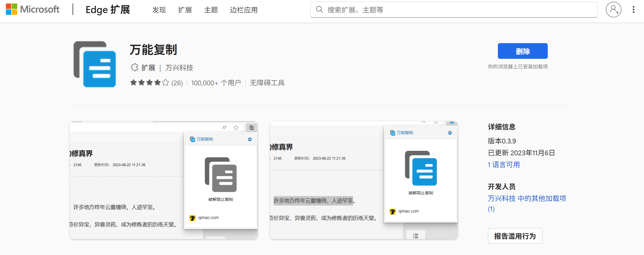
Task: Open the 主题 navigation item
Action: [x=211, y=10]
